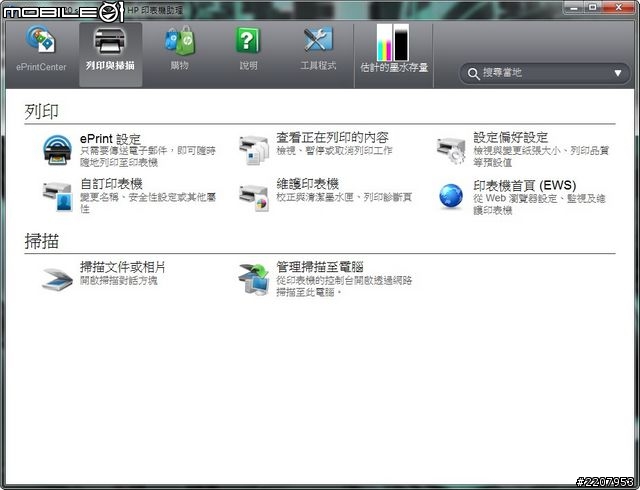The image size is (640, 490).
Task: Click the search magnifier icon
Action: click(x=473, y=74)
